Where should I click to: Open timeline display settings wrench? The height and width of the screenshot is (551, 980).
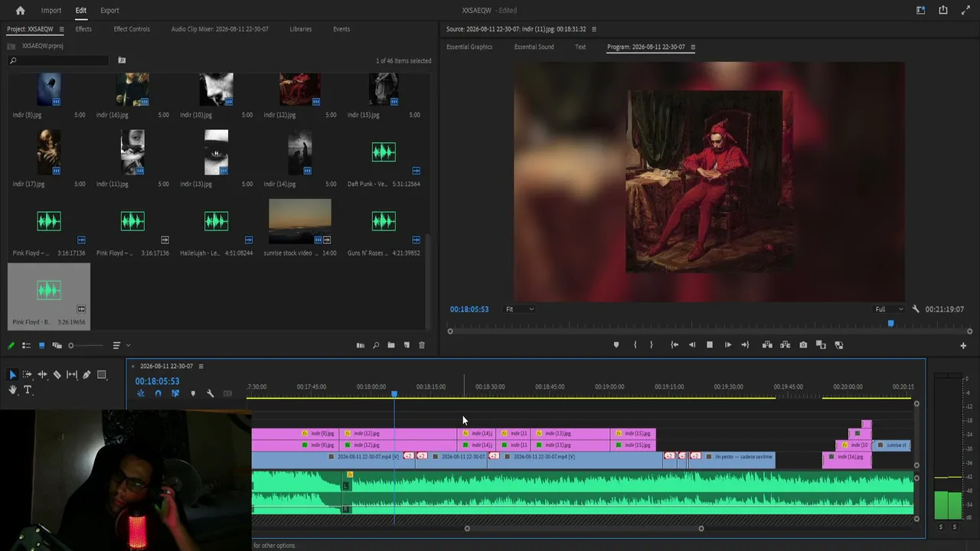(x=210, y=393)
